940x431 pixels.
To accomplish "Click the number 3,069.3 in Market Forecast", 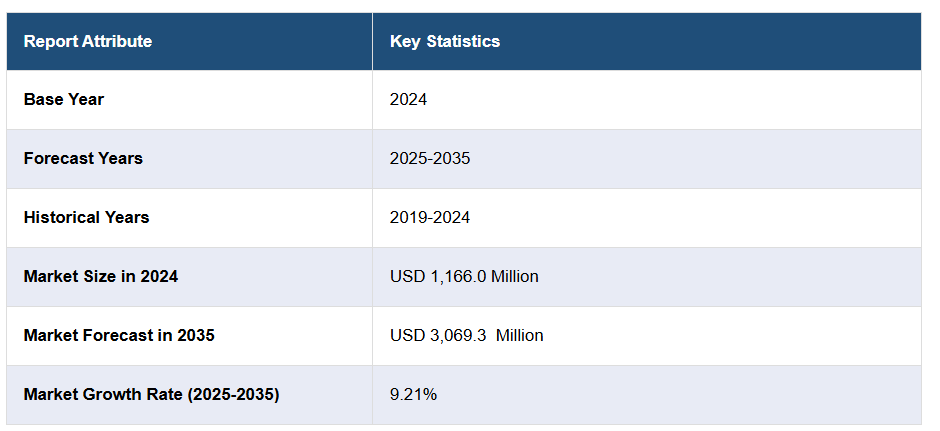I will coord(458,335).
